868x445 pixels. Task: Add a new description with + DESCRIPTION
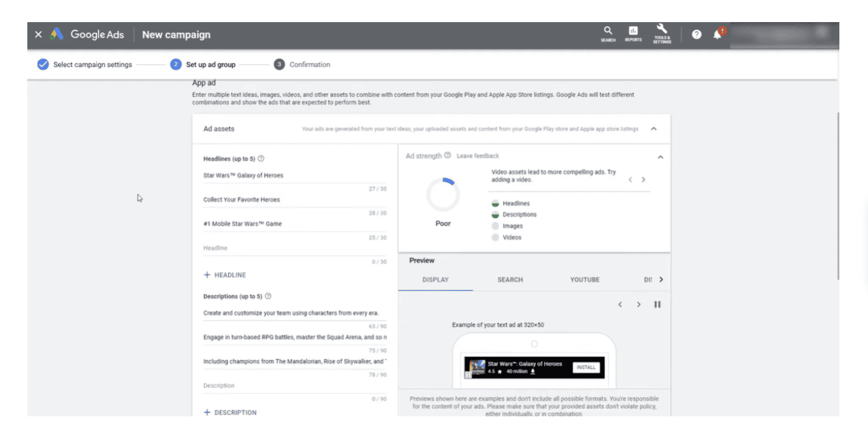pos(230,412)
